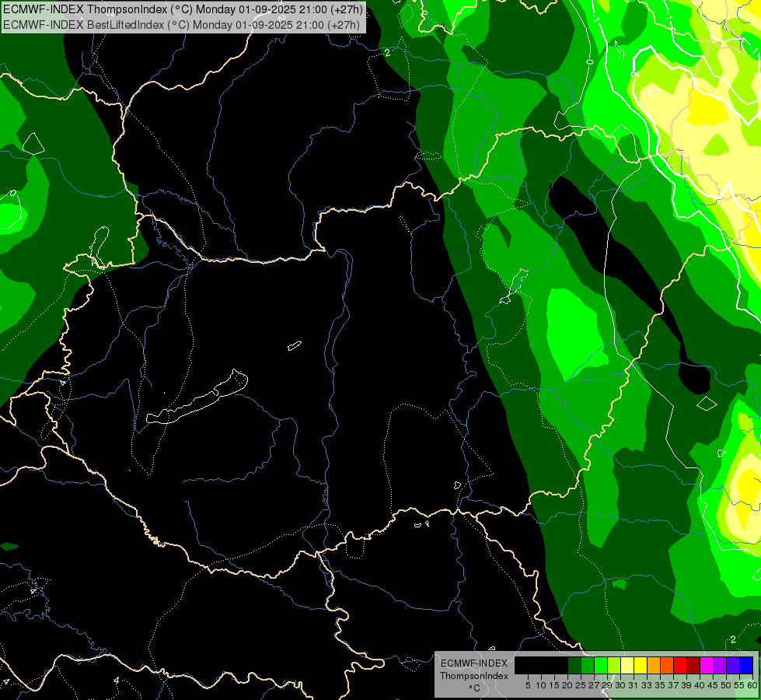Select the pale yellow 30–31 legend swatch
The width and height of the screenshot is (761, 700).
tap(627, 665)
